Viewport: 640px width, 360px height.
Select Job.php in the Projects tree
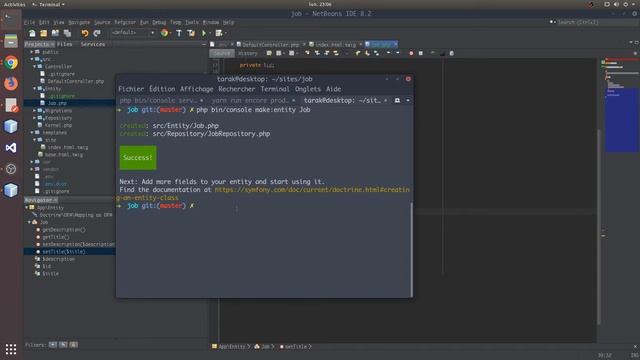[x=57, y=103]
